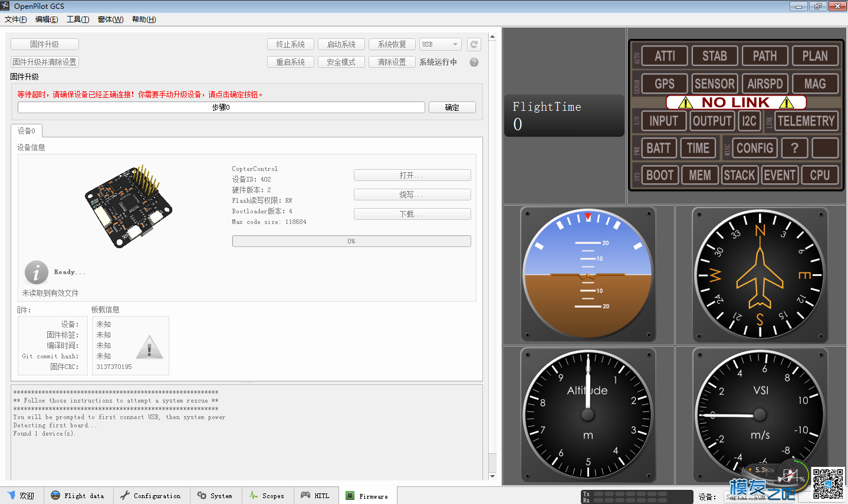
Task: Click the 烧写... flash button
Action: tap(412, 195)
